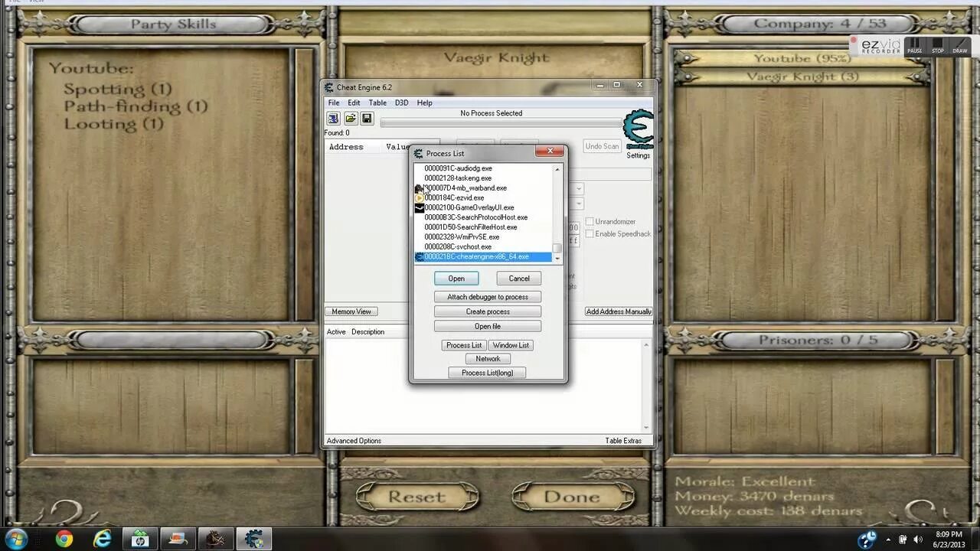Screen dimensions: 980x551
Task: Select the GameOverlayUI.exe process entry
Action: pyautogui.click(x=469, y=208)
